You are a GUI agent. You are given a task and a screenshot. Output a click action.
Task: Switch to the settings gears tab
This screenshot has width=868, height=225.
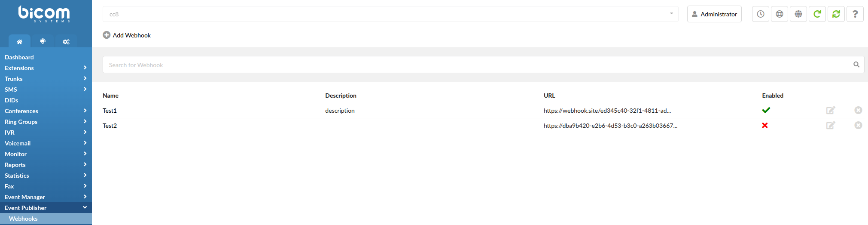(x=66, y=41)
